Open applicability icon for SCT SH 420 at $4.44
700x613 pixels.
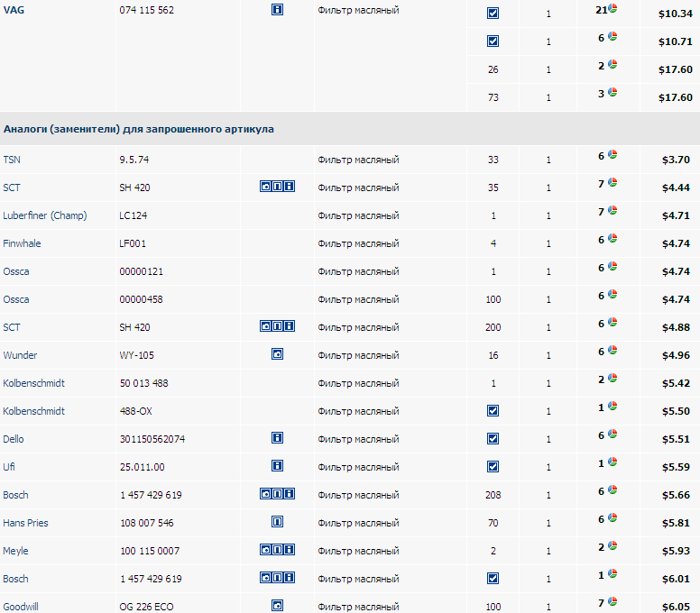277,187
